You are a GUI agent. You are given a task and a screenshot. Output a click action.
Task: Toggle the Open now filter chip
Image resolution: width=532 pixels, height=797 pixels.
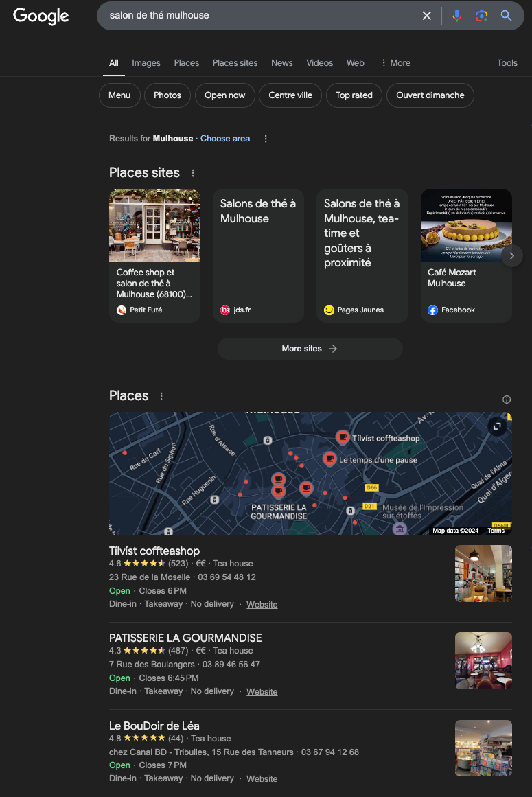[224, 95]
